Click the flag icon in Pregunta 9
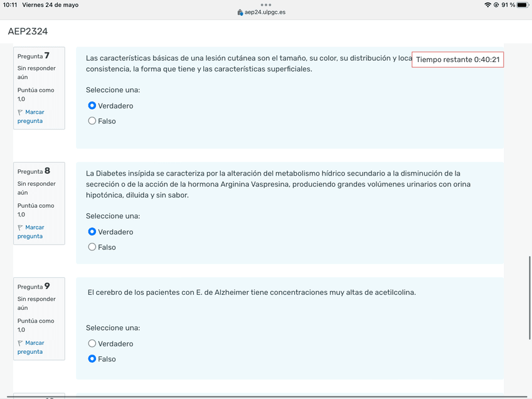532x399 pixels. (20, 343)
